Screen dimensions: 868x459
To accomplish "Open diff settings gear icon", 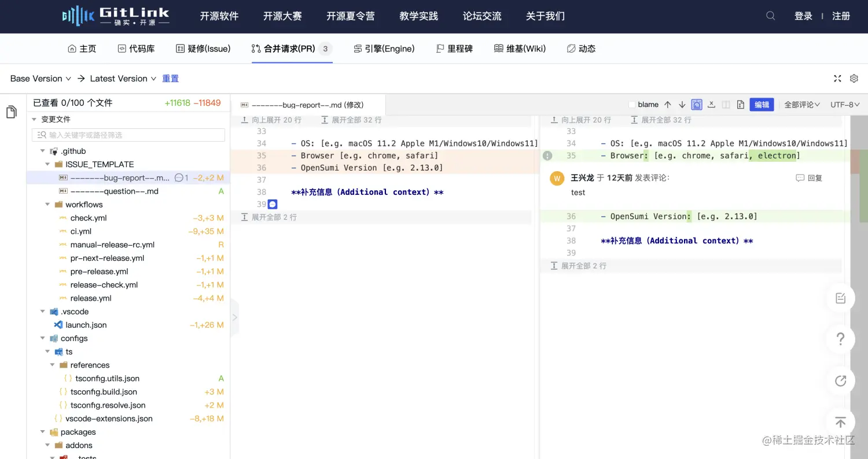I will pyautogui.click(x=854, y=79).
